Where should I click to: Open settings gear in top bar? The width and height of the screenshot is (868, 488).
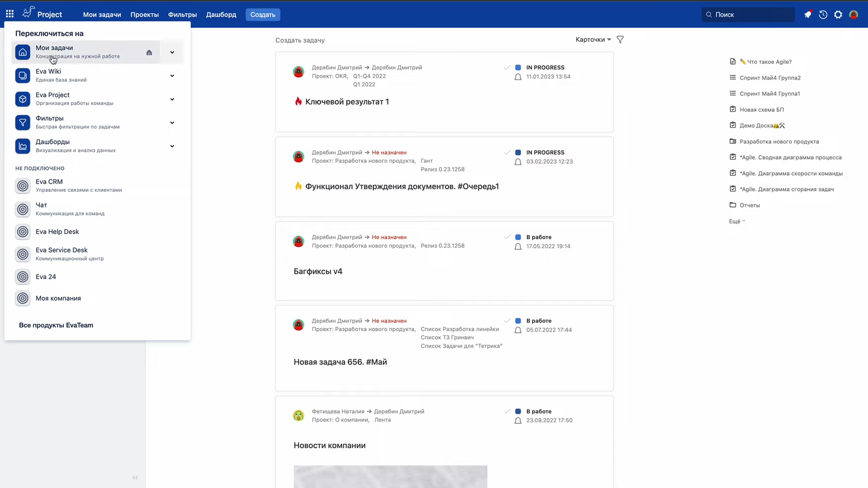(x=838, y=15)
